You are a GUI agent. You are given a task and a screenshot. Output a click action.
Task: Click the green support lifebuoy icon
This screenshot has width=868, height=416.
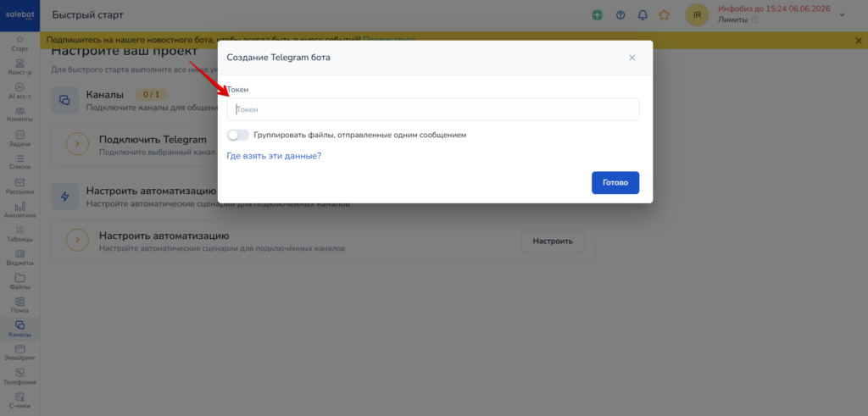click(x=597, y=15)
